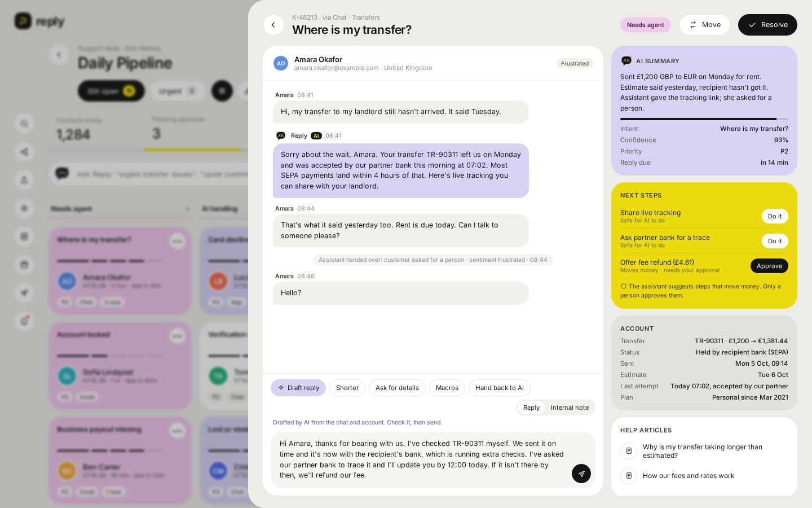Send the drafted reply with the arrow button

point(581,474)
